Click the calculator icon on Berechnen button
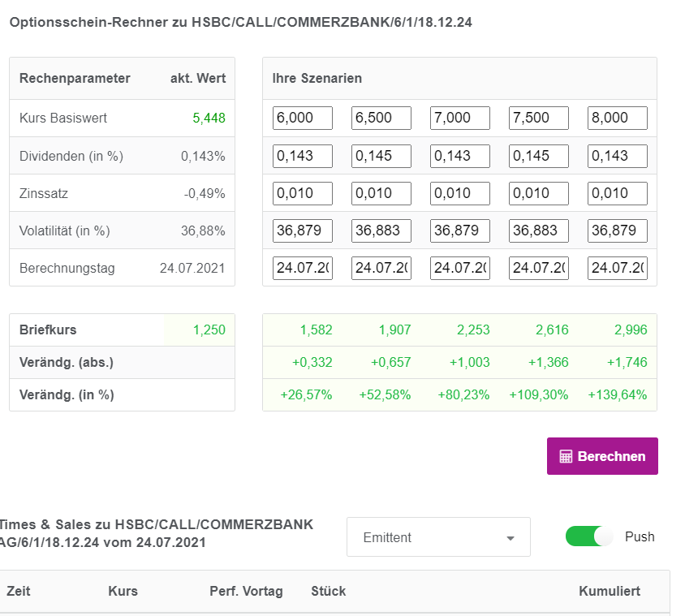The height and width of the screenshot is (616, 685). [566, 455]
